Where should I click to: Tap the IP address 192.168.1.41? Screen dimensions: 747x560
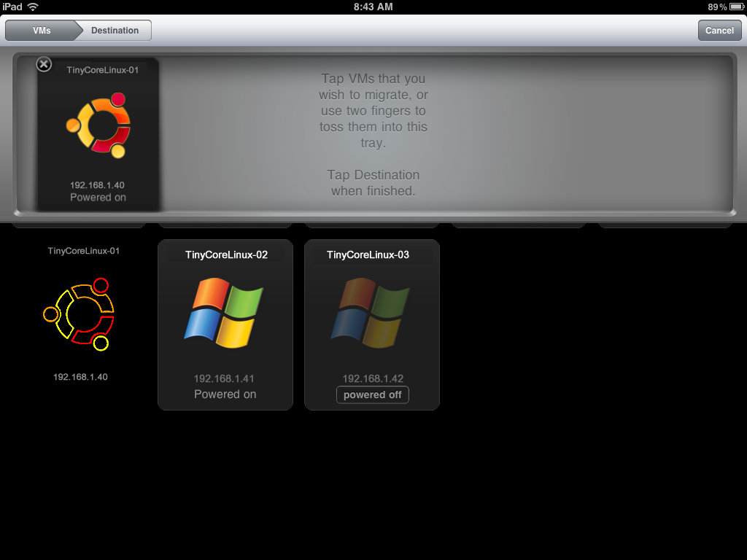click(x=224, y=378)
